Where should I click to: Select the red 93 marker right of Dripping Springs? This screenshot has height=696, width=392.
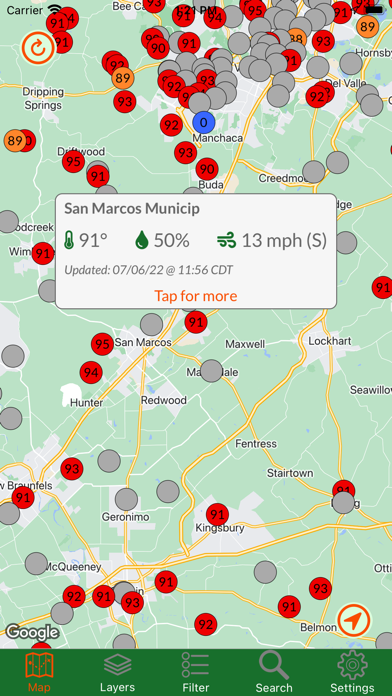pos(125,102)
